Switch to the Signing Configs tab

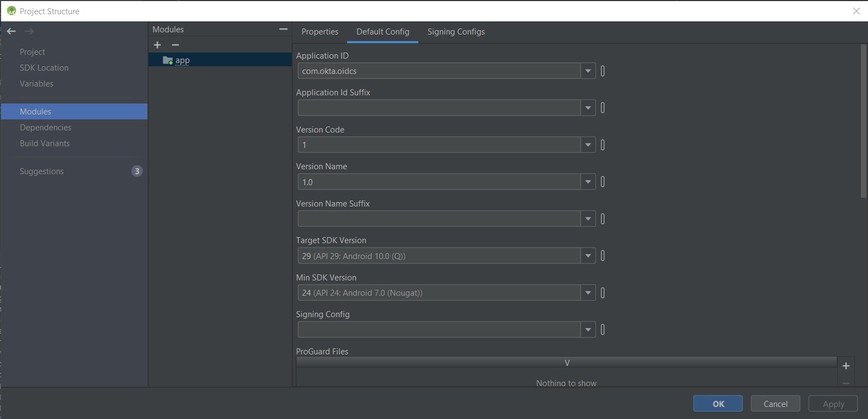456,32
